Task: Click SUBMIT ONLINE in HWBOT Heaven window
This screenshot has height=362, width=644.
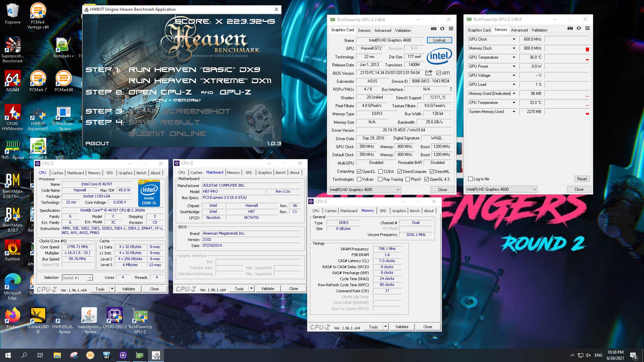Action: click(x=167, y=134)
